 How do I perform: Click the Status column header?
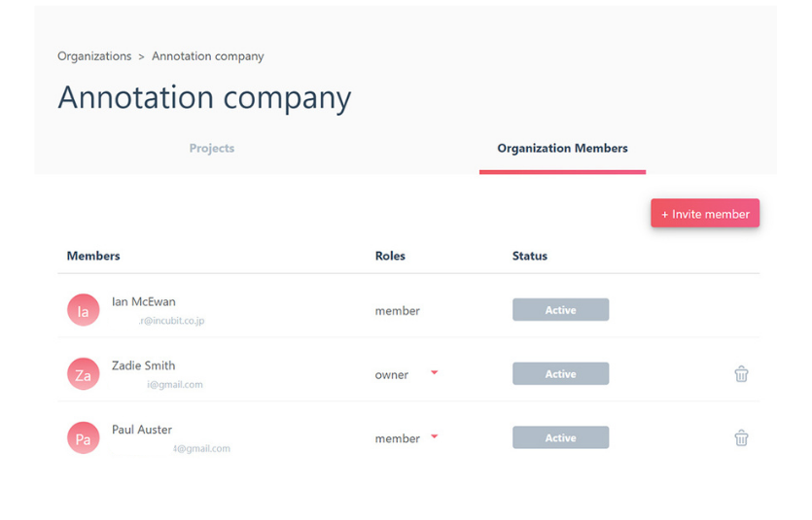[530, 257]
